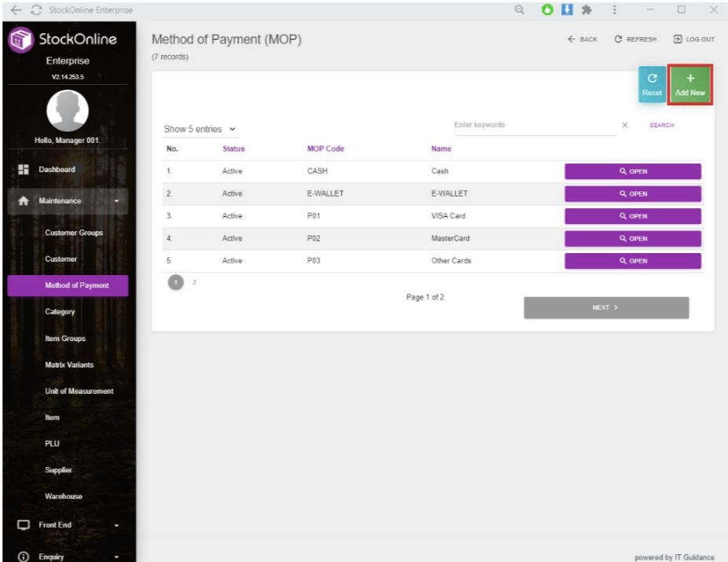Go to page 2 in pagination

(194, 281)
